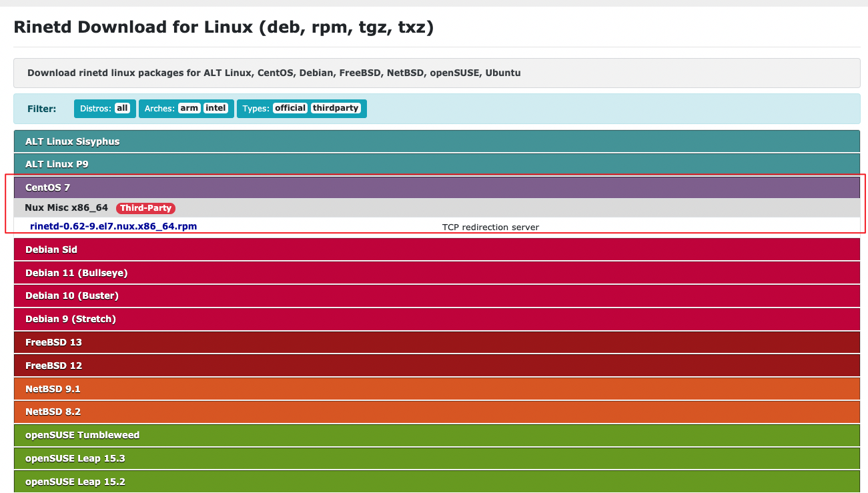Screen dimensions: 868x493
Task: Click the Nux Misc x86_64 repository row
Action: click(437, 208)
